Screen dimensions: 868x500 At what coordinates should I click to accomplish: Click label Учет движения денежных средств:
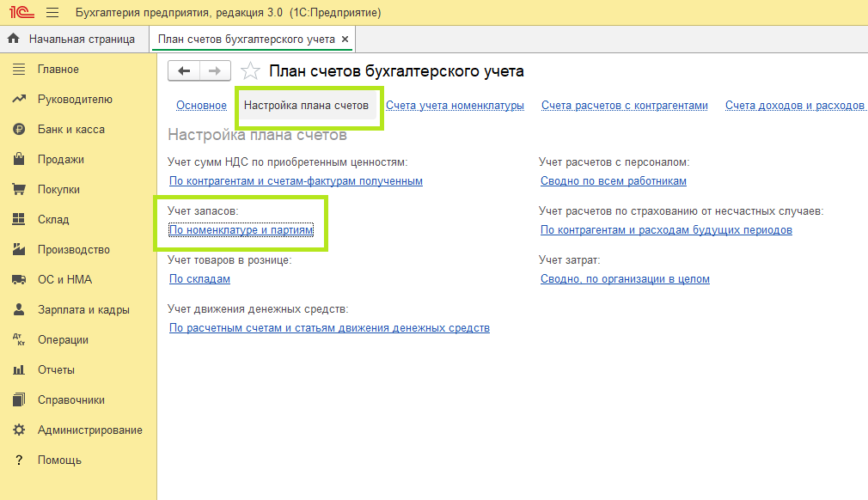coord(258,308)
